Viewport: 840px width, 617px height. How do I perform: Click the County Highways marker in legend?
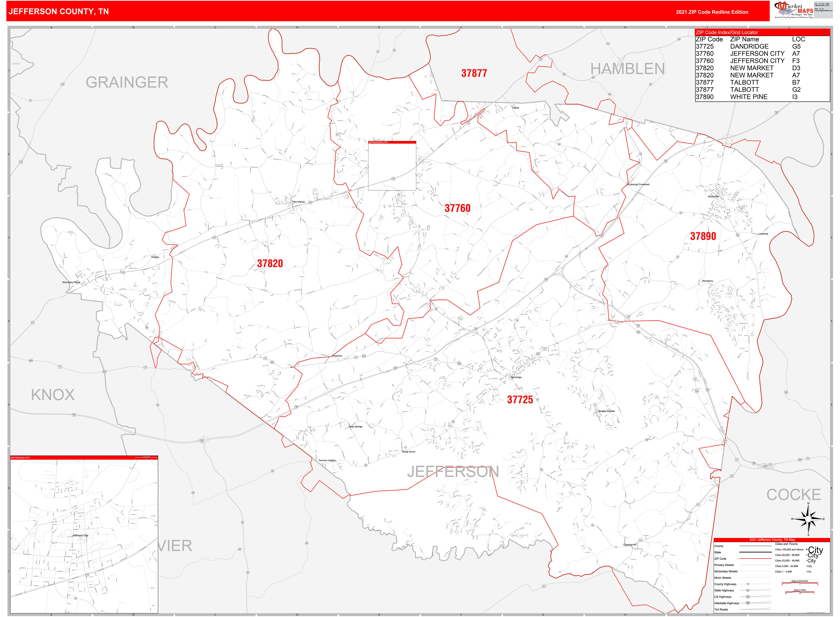tap(748, 584)
